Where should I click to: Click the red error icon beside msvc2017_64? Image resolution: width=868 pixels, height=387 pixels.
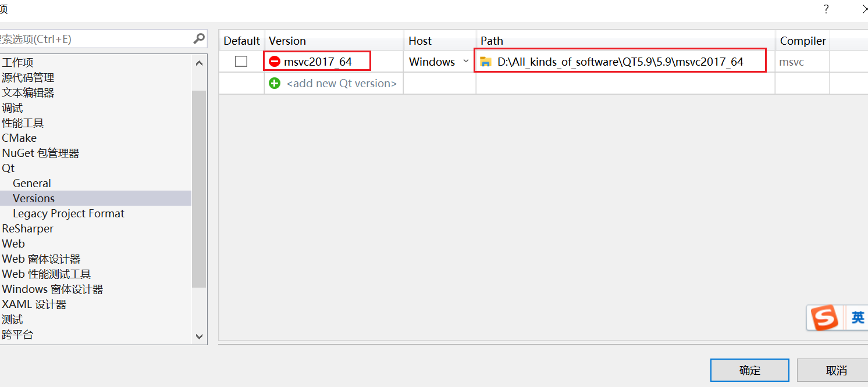pos(275,61)
